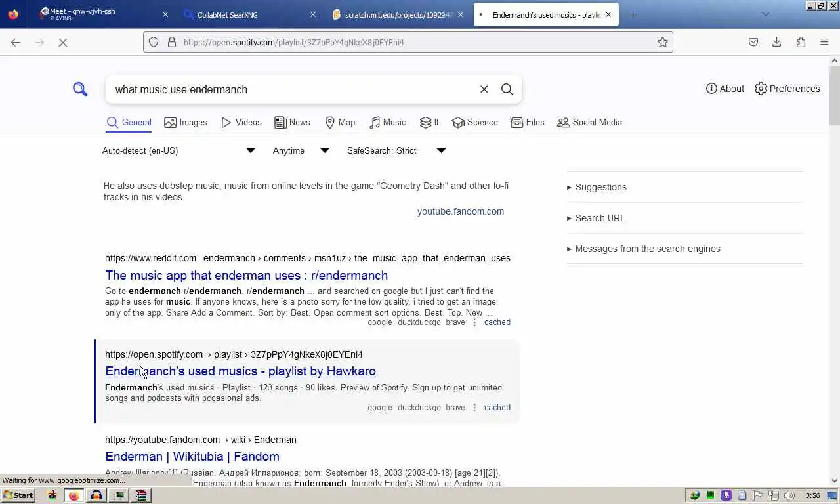Close the scratch.mit.edu tab
This screenshot has height=504, width=840.
pos(461,14)
